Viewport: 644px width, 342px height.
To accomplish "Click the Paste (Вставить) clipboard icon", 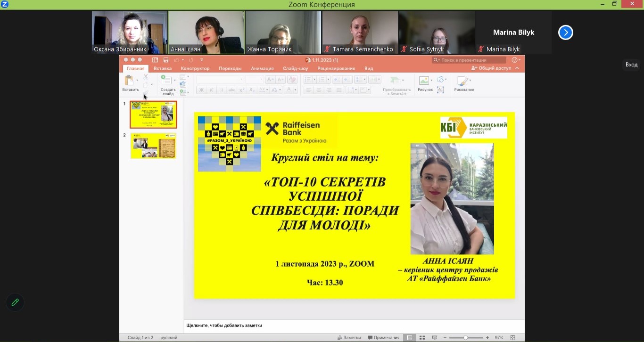I will 129,80.
